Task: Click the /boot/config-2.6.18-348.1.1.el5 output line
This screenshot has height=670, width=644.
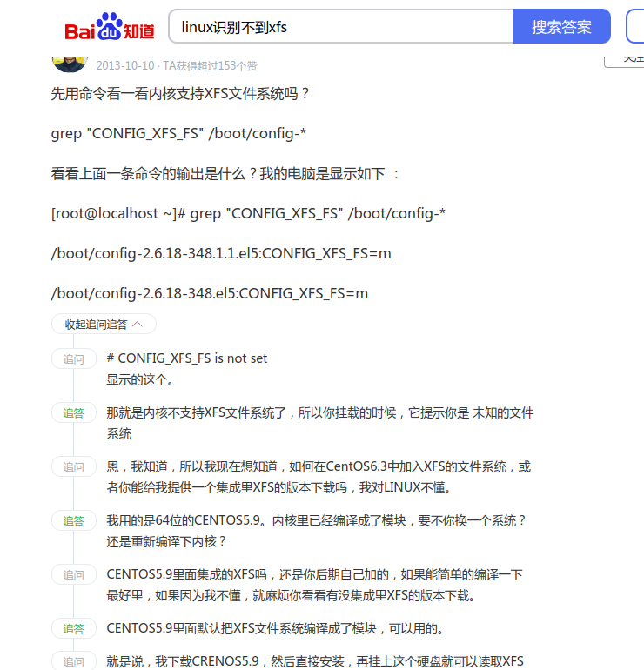Action: click(x=221, y=253)
